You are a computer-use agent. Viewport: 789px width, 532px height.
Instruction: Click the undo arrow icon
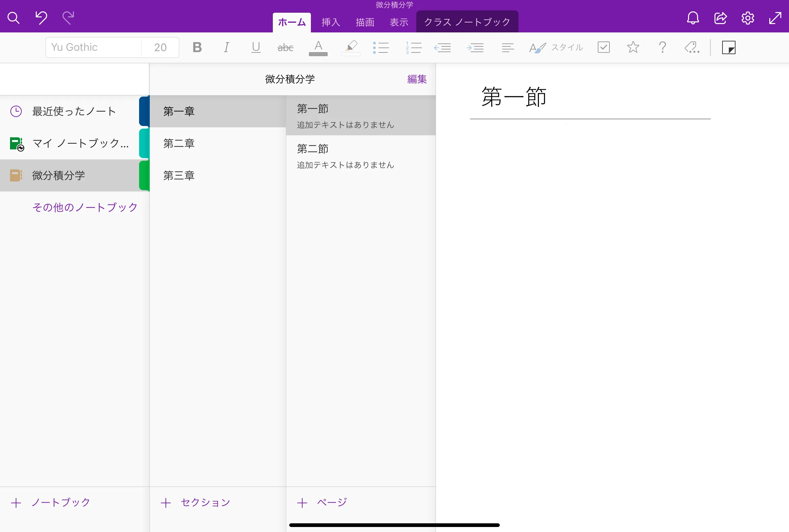(41, 18)
